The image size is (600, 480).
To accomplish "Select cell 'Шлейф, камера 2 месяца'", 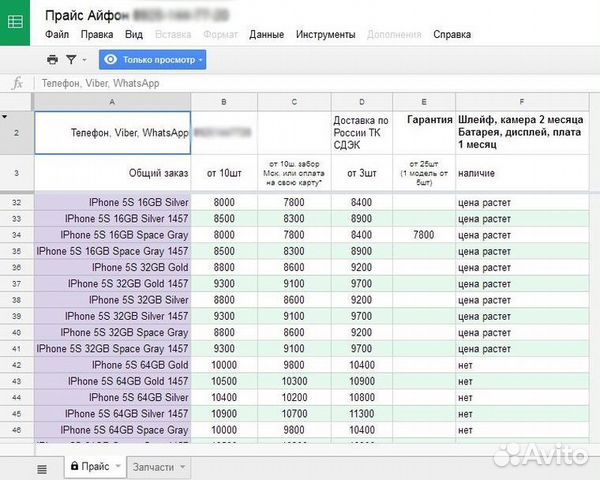I will 522,133.
